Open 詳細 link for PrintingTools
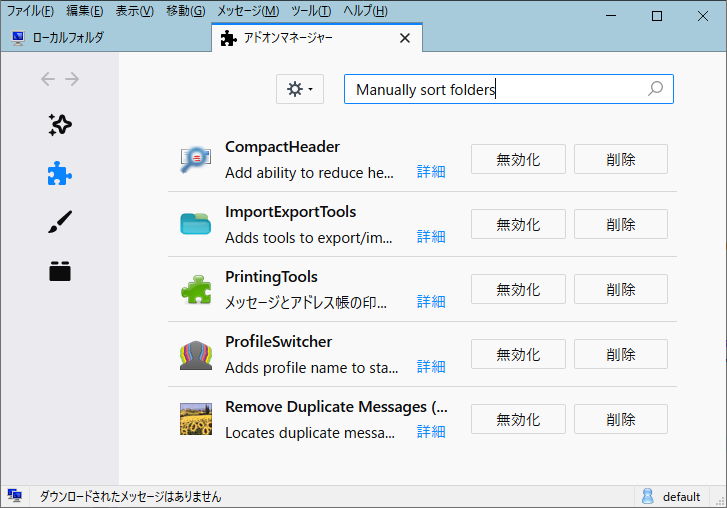This screenshot has height=508, width=727. 431,302
